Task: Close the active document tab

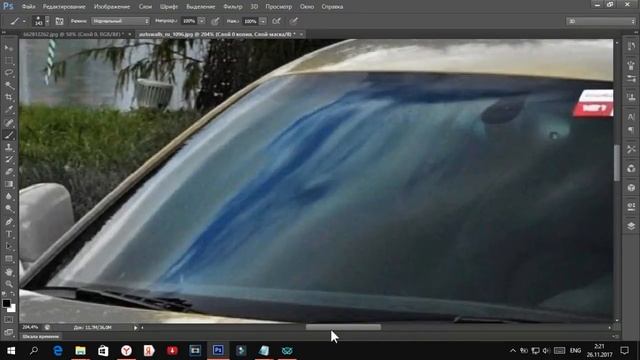Action: 301,35
